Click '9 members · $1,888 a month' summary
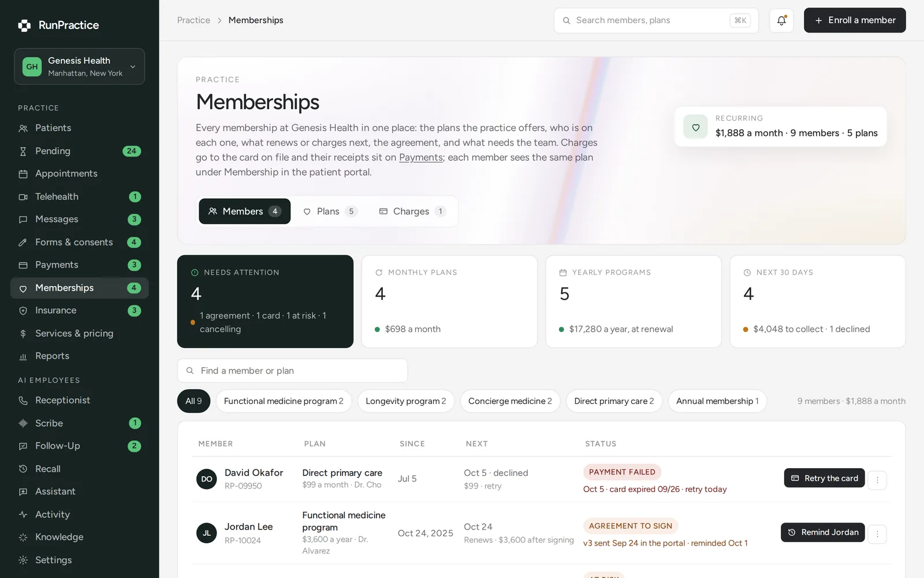 (x=851, y=401)
